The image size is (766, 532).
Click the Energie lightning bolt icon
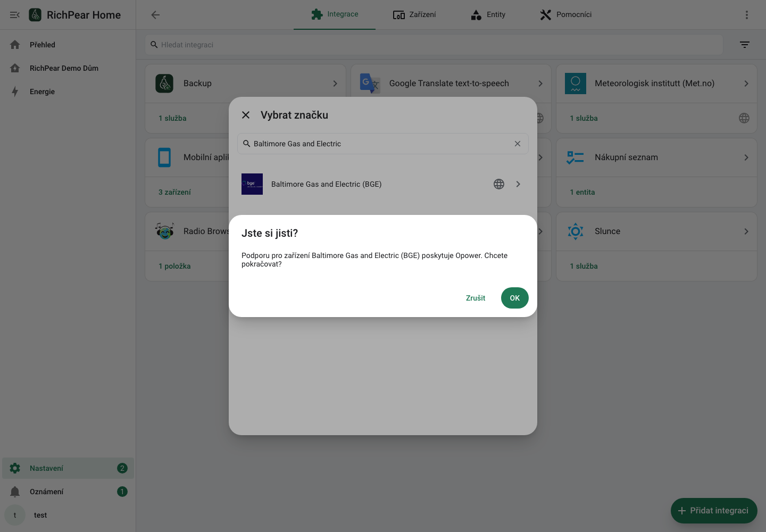click(x=15, y=92)
